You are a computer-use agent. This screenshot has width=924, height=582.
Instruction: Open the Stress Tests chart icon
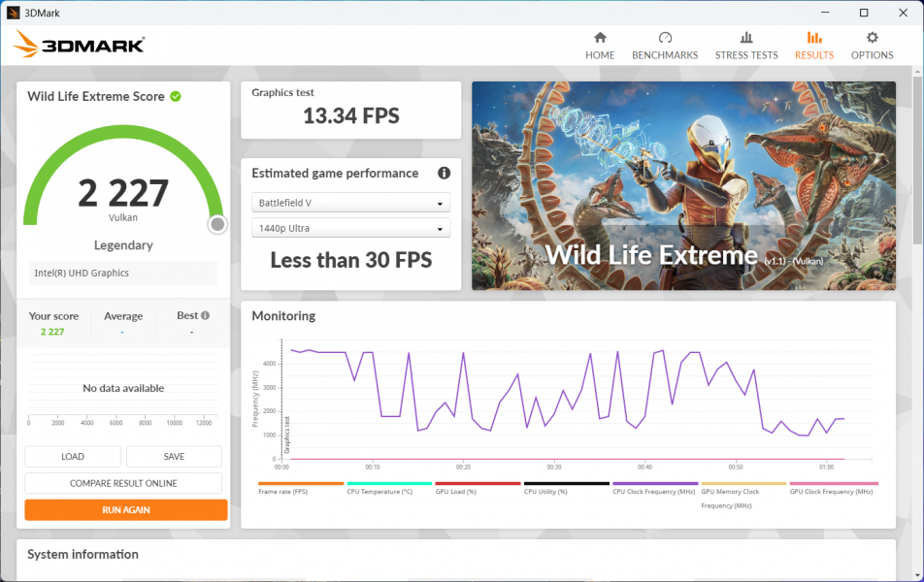[746, 38]
